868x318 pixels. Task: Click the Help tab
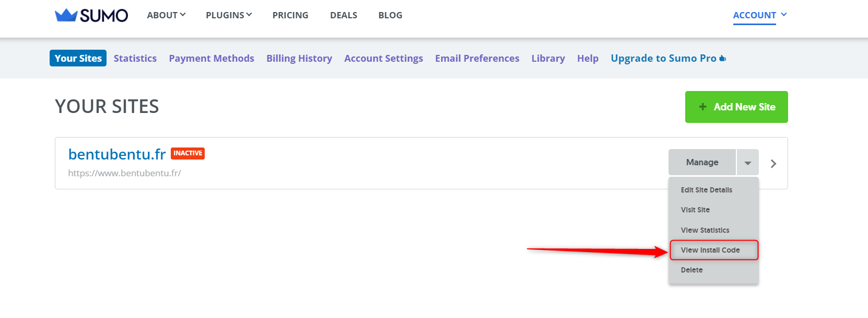(x=588, y=58)
